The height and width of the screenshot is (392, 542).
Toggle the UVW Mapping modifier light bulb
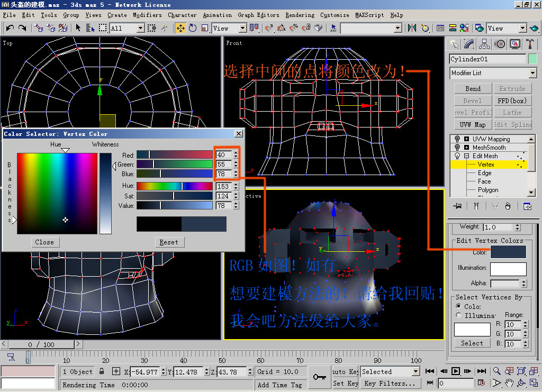coord(457,139)
